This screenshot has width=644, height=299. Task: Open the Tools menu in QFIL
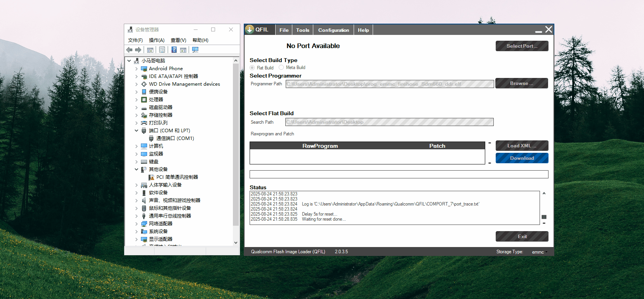(303, 30)
